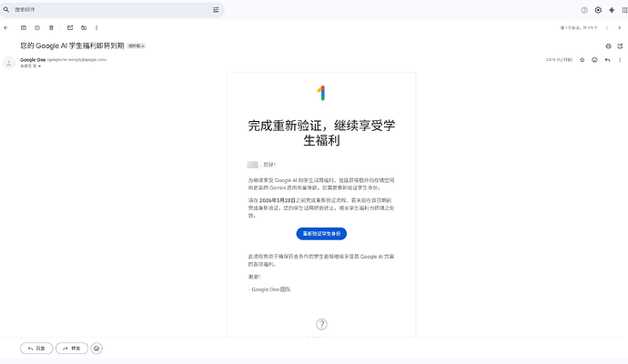Add emoji reaction at bottom
The width and height of the screenshot is (628, 364).
pyautogui.click(x=96, y=349)
